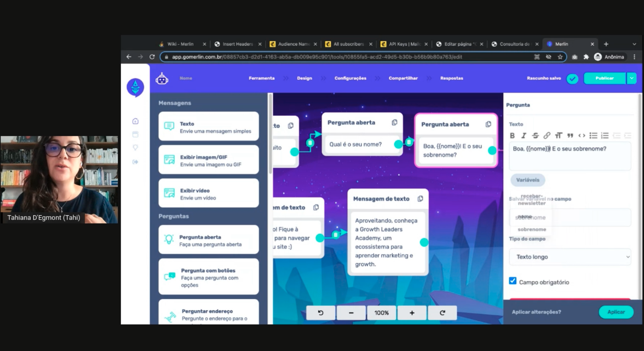Zoom in the flow canvas

(412, 313)
